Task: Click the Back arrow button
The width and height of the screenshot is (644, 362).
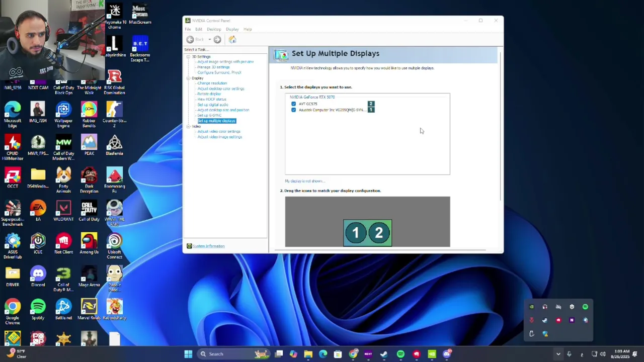Action: 190,40
